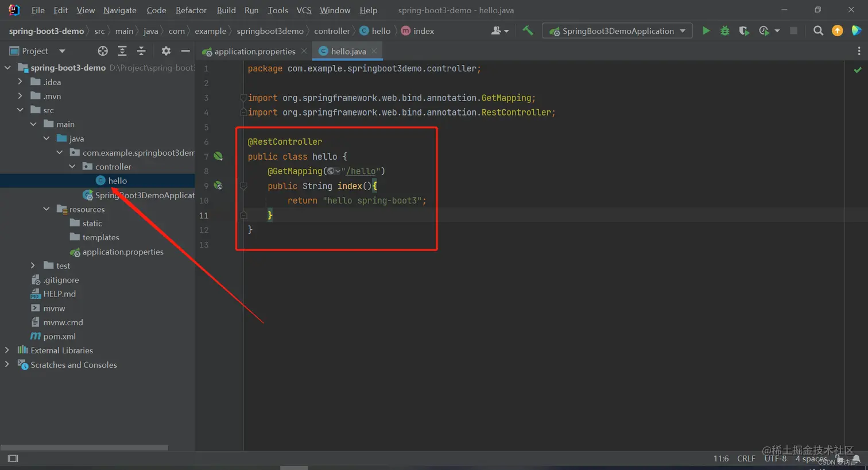This screenshot has width=868, height=470.
Task: Click tool windows toggle icon in status bar
Action: [13, 458]
